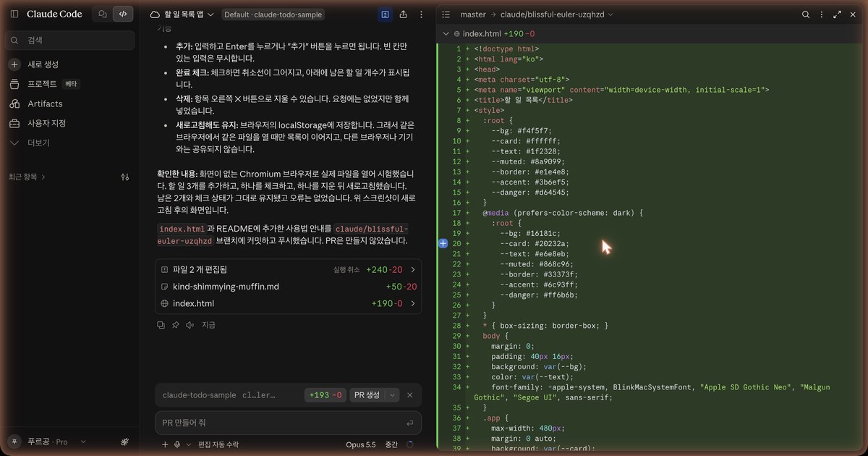
Task: Click the loading spinner indicator
Action: click(x=410, y=444)
